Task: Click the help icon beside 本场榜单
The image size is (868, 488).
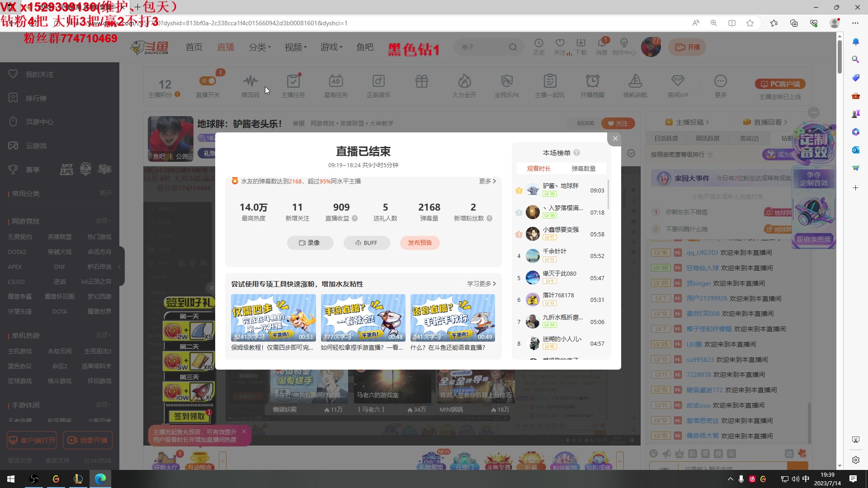Action: 576,153
